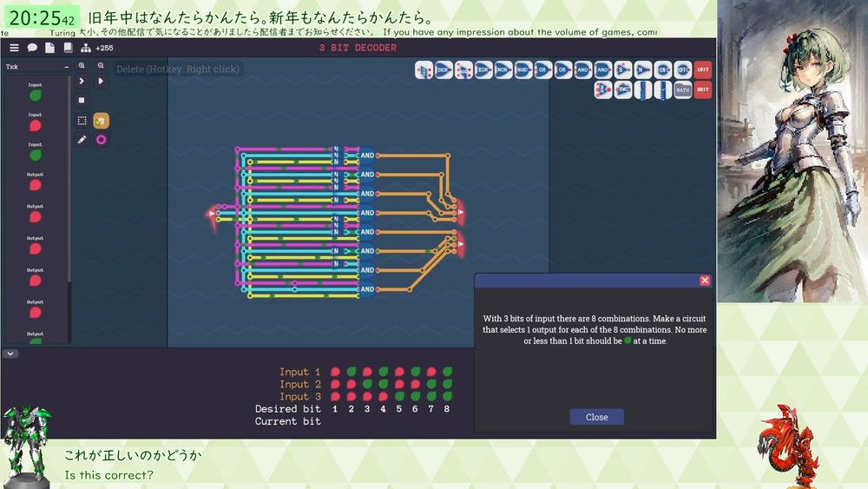This screenshot has height=489, width=868.
Task: Select the ON constant component
Action: click(662, 69)
